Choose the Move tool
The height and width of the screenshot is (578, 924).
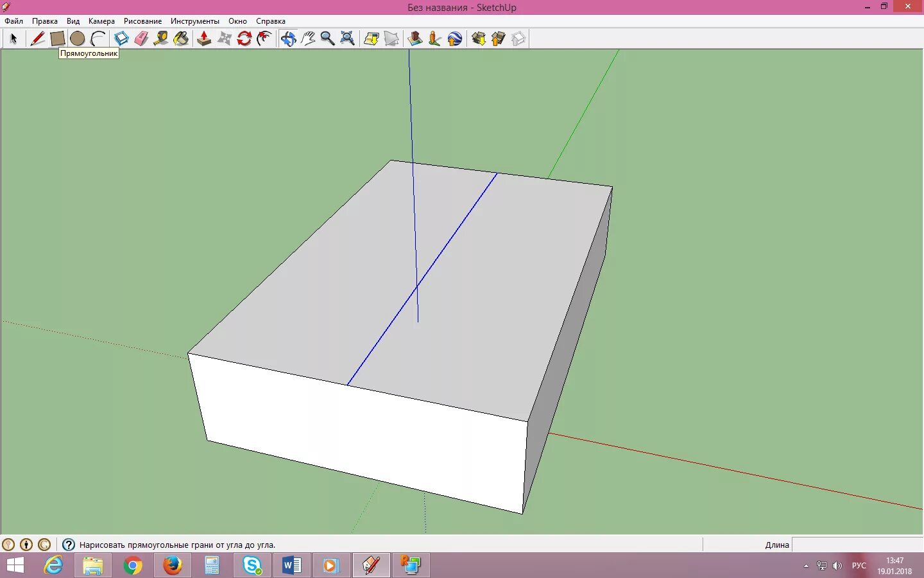pyautogui.click(x=224, y=39)
